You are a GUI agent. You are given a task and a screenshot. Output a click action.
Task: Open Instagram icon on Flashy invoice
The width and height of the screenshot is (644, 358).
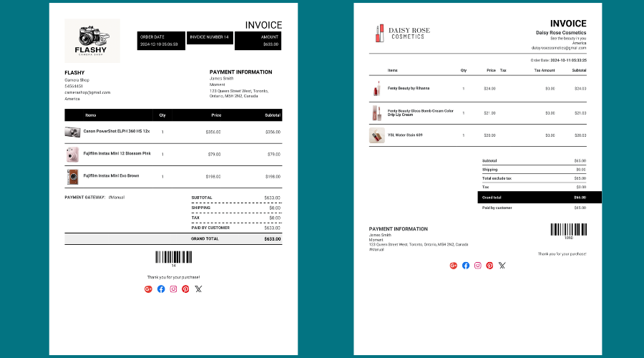(173, 289)
